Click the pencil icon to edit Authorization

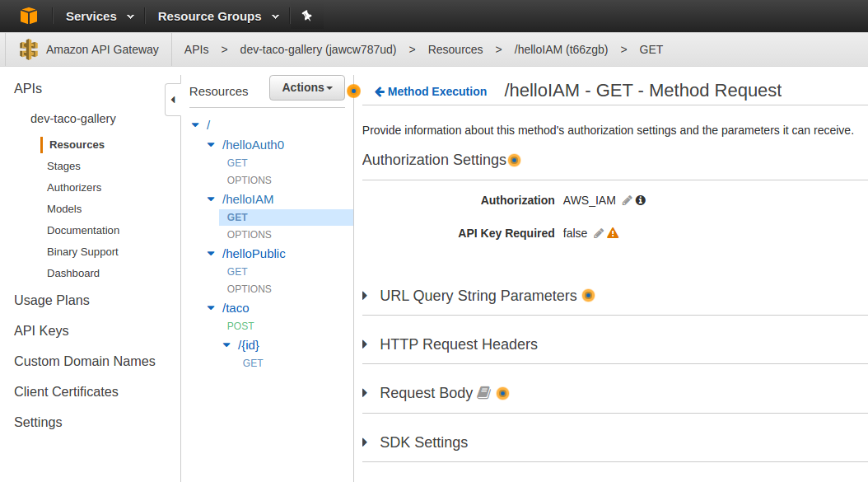626,200
